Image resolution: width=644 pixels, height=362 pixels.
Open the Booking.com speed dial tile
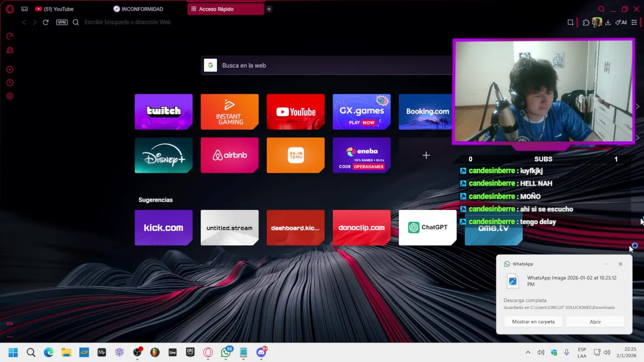(426, 112)
